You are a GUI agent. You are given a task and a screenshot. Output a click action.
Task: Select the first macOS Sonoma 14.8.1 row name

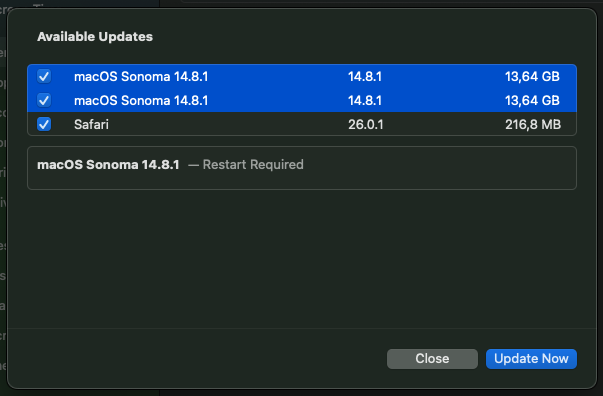(141, 77)
